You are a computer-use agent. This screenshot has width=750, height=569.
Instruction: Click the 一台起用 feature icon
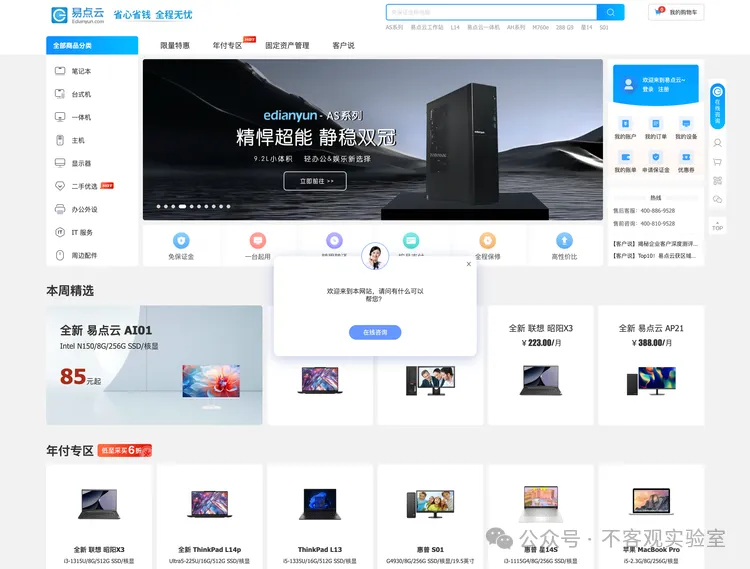coord(257,241)
